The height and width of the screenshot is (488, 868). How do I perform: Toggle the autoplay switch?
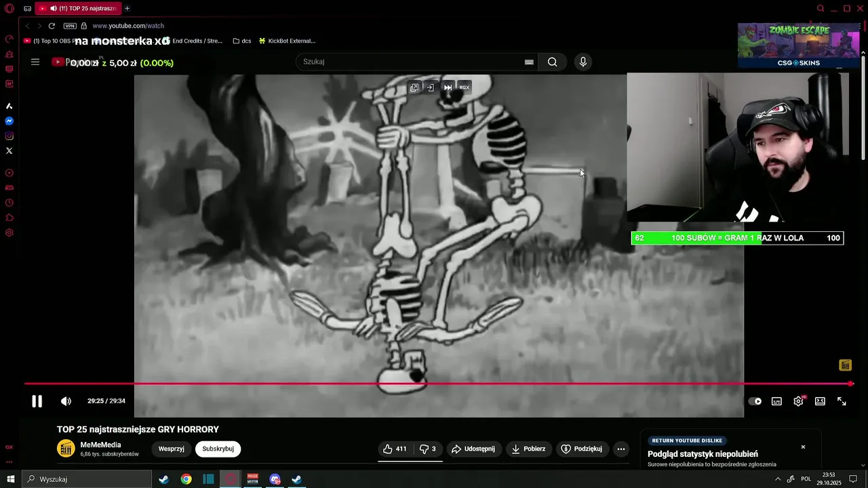coord(755,401)
